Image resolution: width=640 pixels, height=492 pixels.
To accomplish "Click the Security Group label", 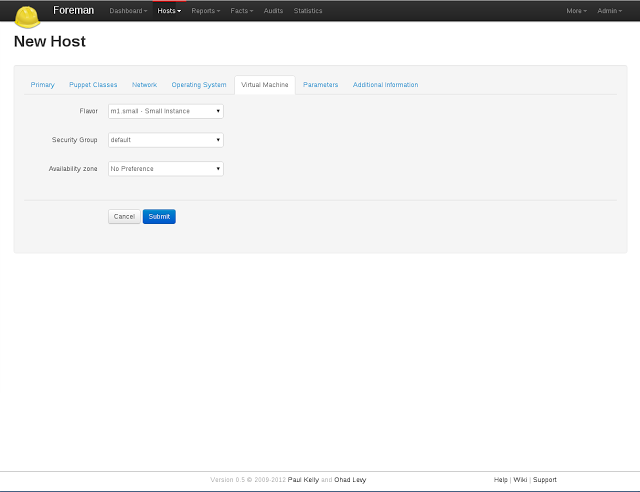I will [x=75, y=140].
